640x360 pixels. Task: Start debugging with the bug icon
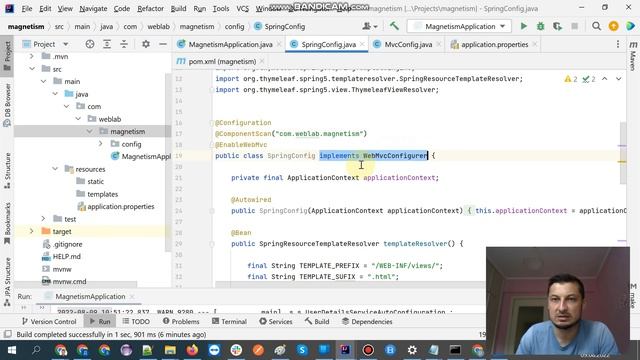[540, 26]
